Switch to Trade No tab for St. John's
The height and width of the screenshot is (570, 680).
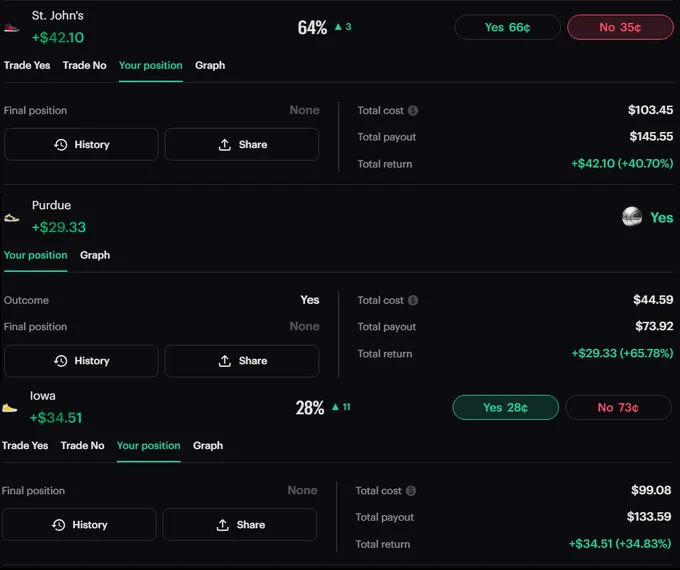point(85,66)
